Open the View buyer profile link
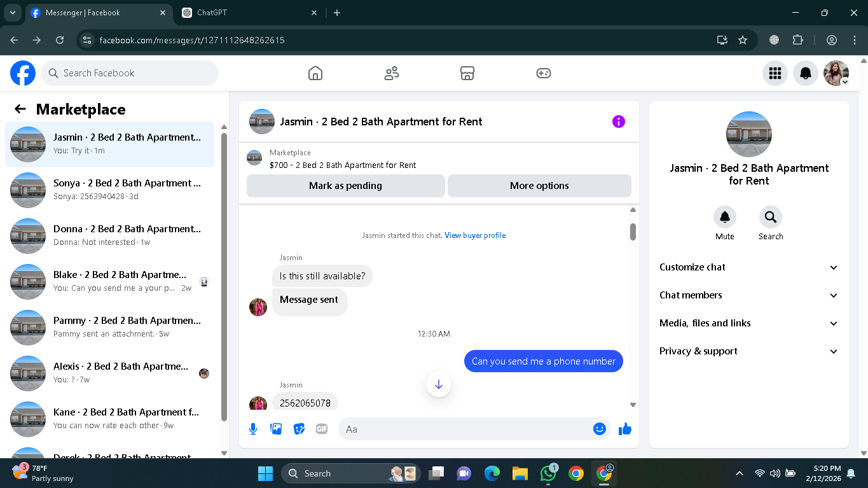Viewport: 868px width, 488px height. [475, 235]
